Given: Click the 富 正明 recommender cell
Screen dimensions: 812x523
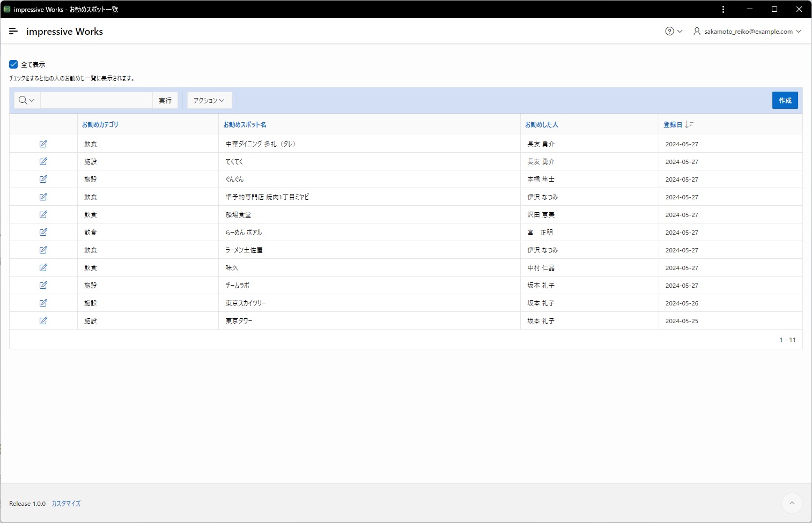Looking at the screenshot, I should (589, 232).
